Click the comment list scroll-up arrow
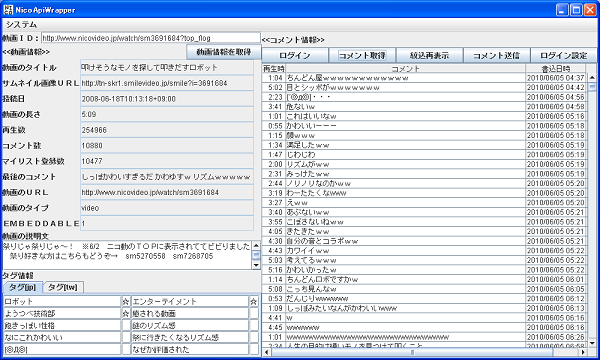This screenshot has width=600, height=360. click(592, 77)
